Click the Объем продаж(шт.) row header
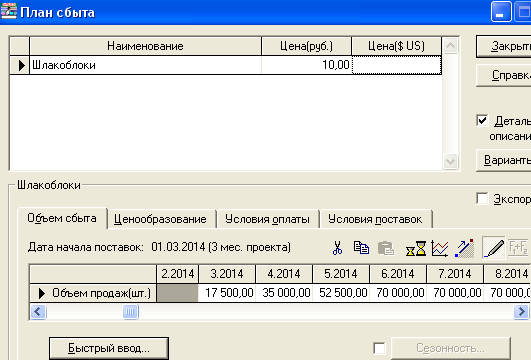 [x=93, y=293]
